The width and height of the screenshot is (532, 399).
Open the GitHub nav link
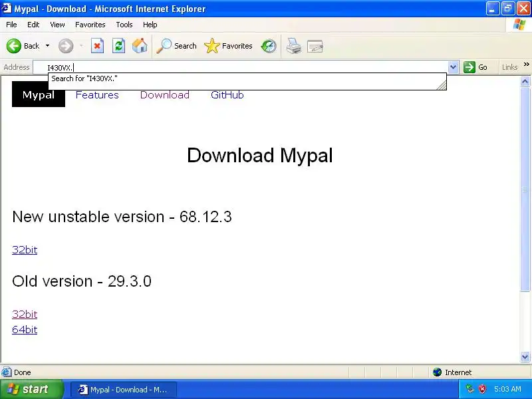tap(227, 94)
